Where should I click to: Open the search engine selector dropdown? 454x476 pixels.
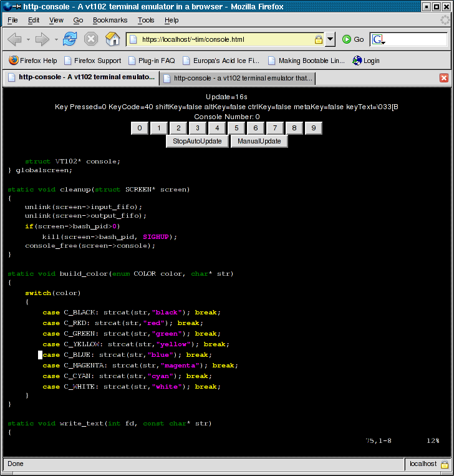(379, 40)
